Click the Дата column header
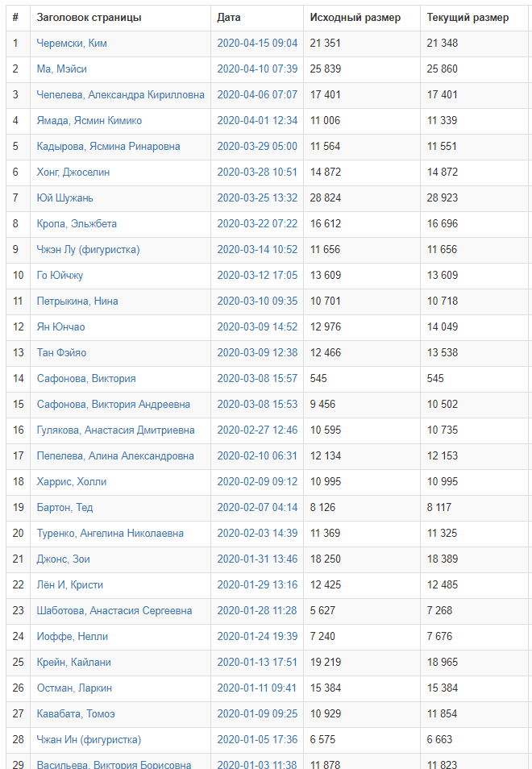The image size is (532, 769). tap(229, 18)
